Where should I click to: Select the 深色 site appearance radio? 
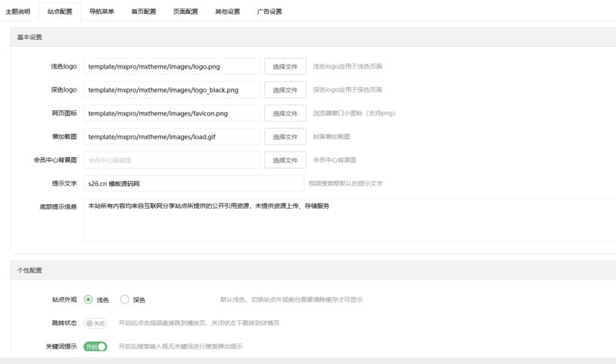(x=125, y=300)
